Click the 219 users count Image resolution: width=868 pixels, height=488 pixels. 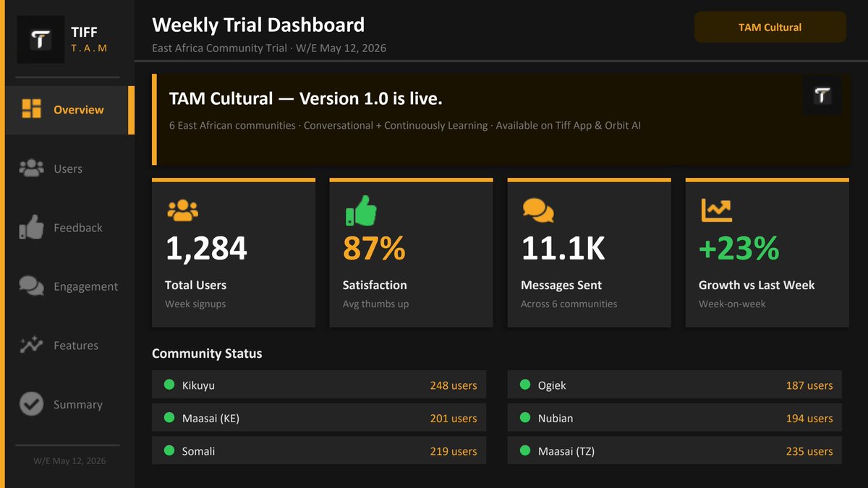454,451
